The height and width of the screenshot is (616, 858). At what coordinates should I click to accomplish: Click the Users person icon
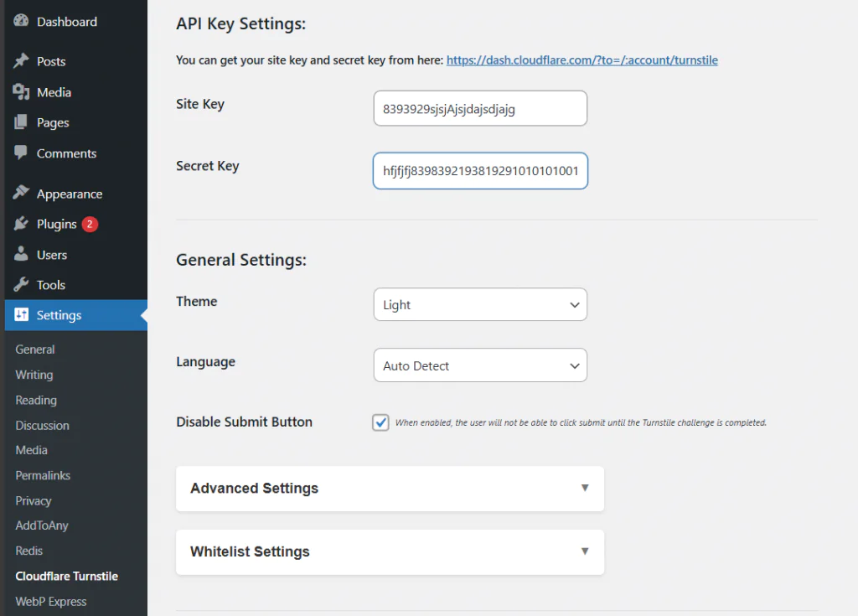click(21, 253)
